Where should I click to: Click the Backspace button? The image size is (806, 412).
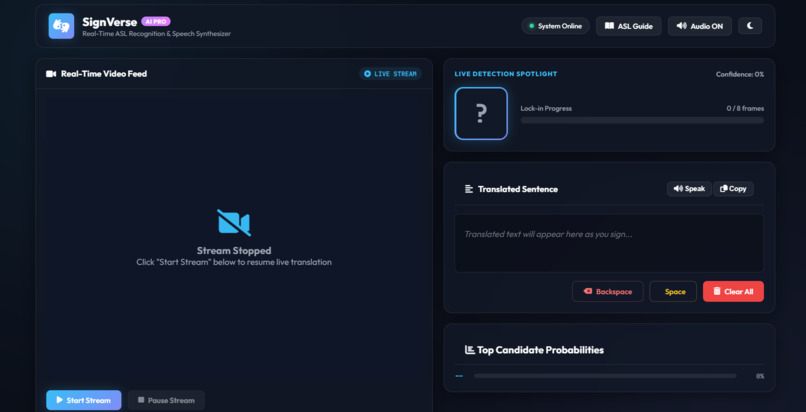pos(608,291)
